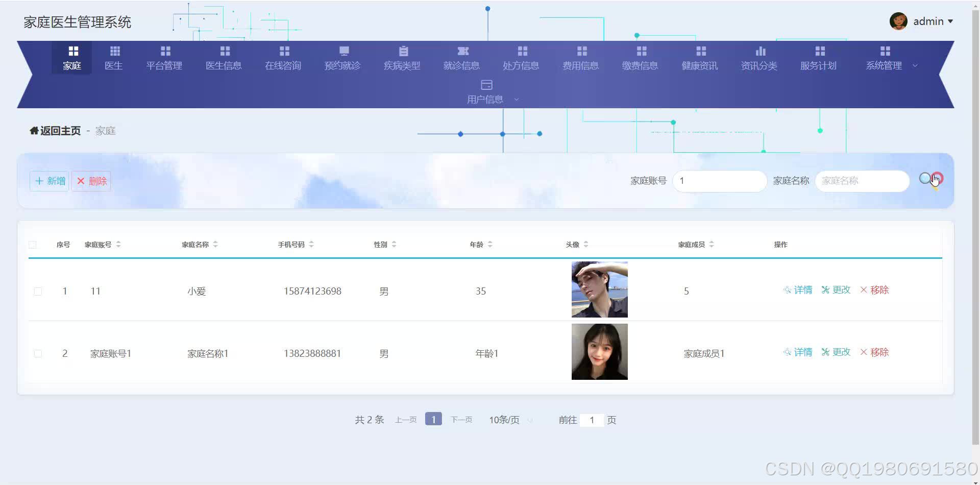The height and width of the screenshot is (485, 980).
Task: Click the 新增 button
Action: (49, 181)
